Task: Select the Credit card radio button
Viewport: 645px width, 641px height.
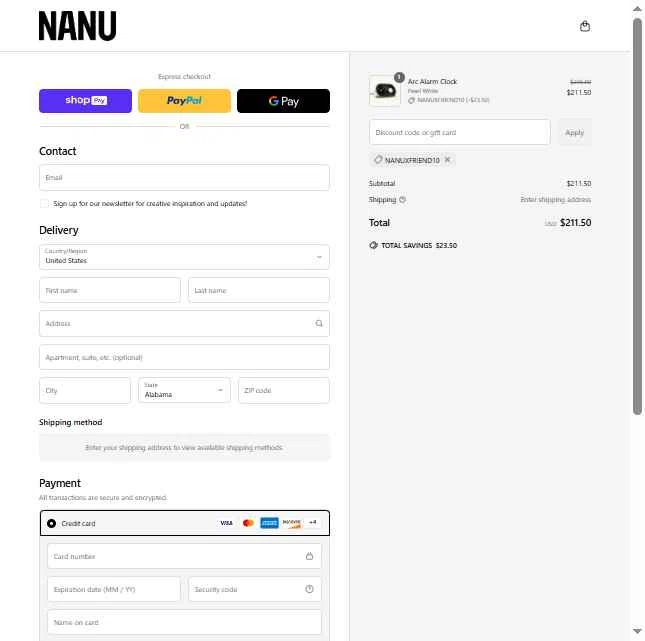Action: coord(51,523)
